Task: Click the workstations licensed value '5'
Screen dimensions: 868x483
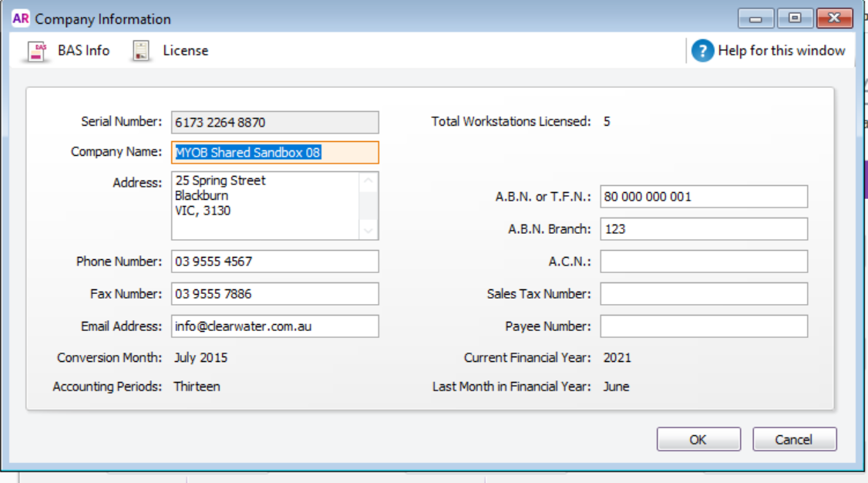Action: pos(607,122)
